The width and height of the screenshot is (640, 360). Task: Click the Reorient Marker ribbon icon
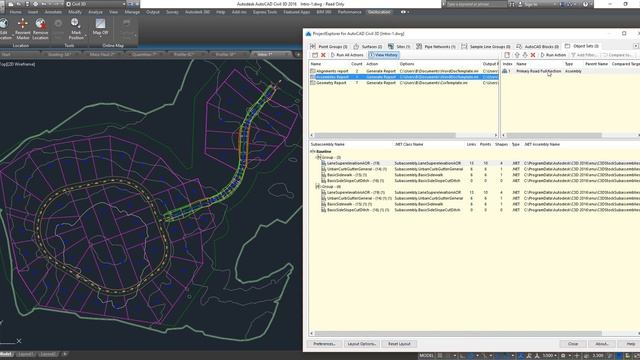tap(22, 24)
